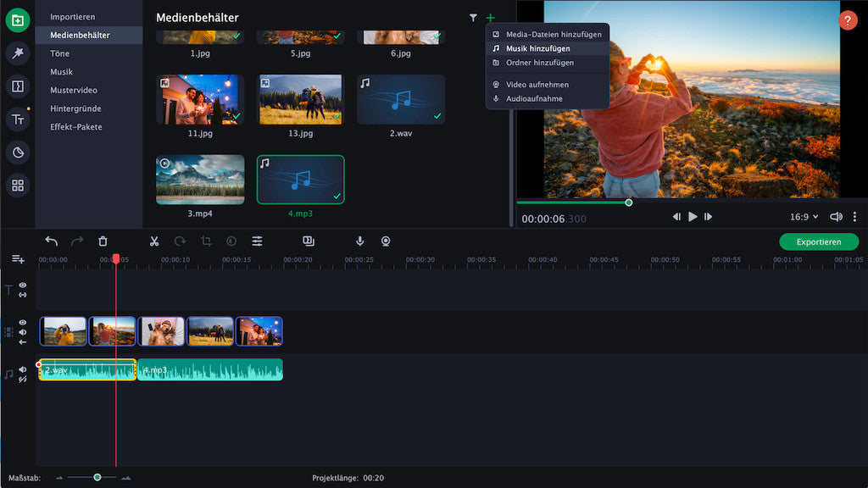Hide the video track with eye icon
Screen dimensions: 868x488
23,323
